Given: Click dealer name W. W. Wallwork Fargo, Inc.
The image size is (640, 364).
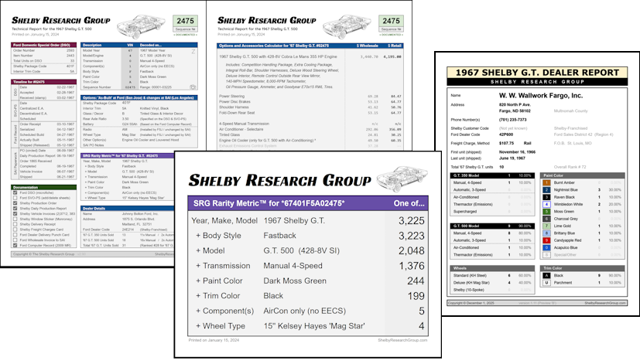Looking at the screenshot, I should [x=541, y=96].
